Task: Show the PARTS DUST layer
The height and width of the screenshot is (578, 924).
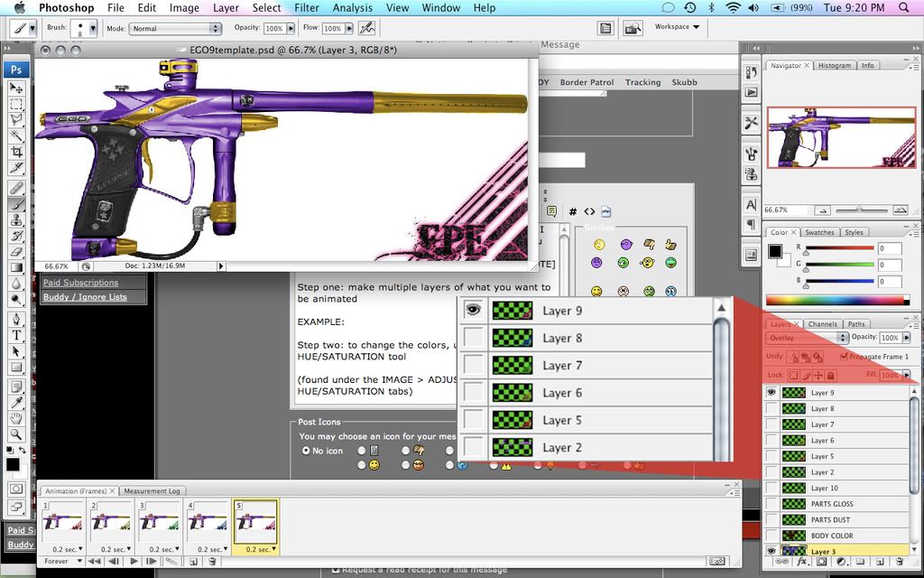Action: [x=771, y=519]
